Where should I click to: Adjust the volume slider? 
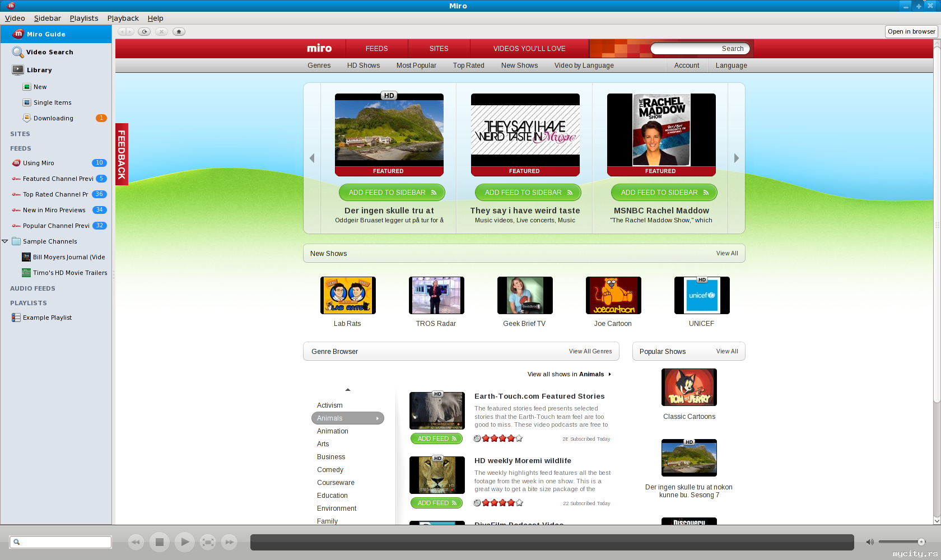(902, 542)
